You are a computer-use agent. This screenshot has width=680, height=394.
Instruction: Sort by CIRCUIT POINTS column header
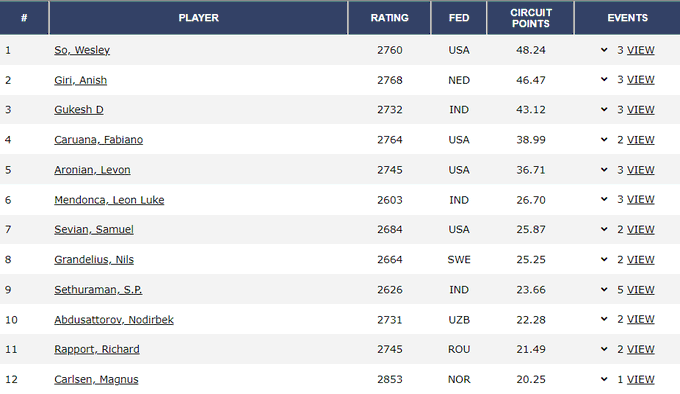[x=530, y=18]
